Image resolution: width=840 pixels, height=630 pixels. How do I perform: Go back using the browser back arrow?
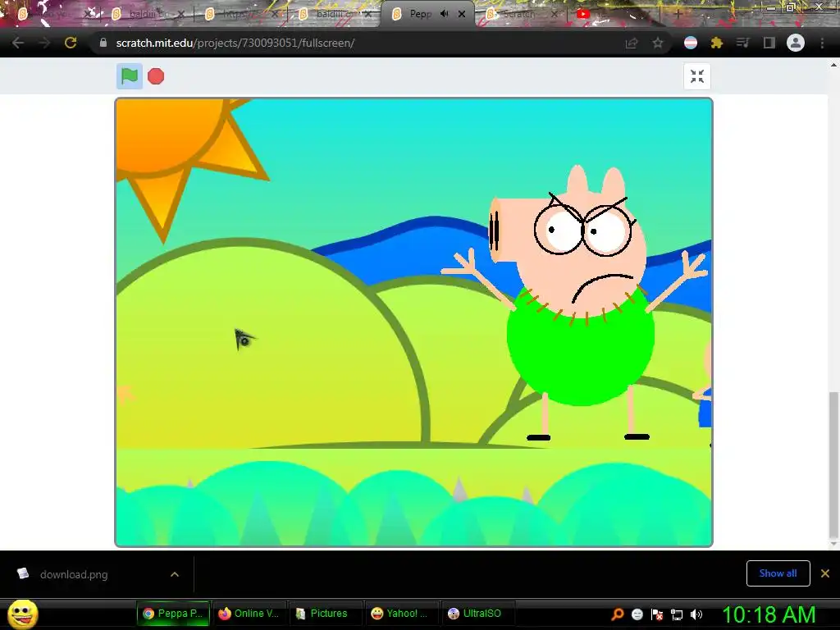pos(18,43)
